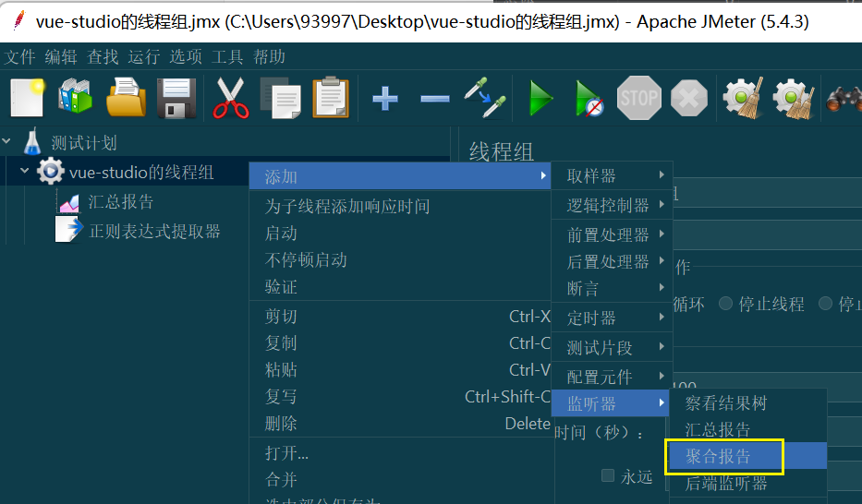Image resolution: width=862 pixels, height=504 pixels.
Task: Expand the 取样器 submenu
Action: pos(612,175)
